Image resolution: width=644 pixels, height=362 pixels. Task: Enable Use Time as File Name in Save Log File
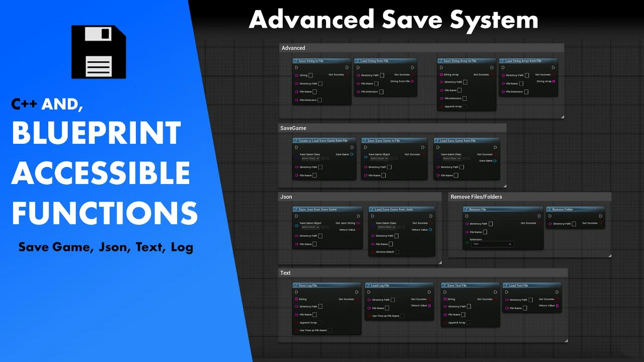point(330,330)
